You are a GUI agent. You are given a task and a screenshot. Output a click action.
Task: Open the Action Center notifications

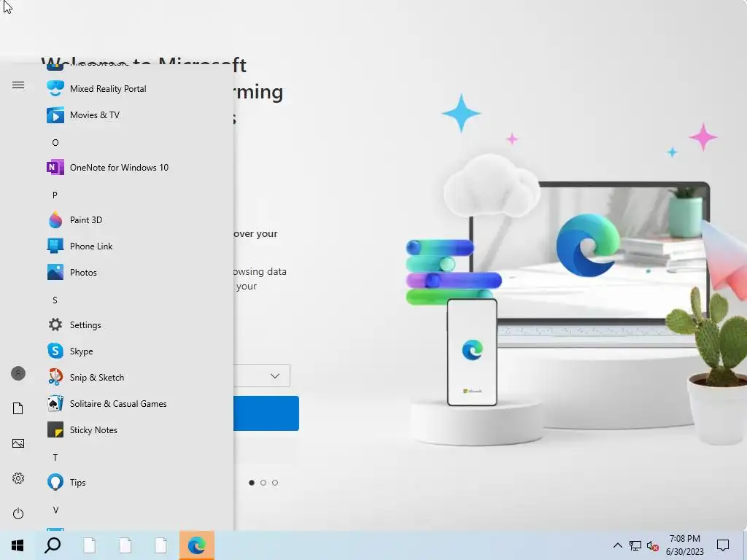pos(723,545)
